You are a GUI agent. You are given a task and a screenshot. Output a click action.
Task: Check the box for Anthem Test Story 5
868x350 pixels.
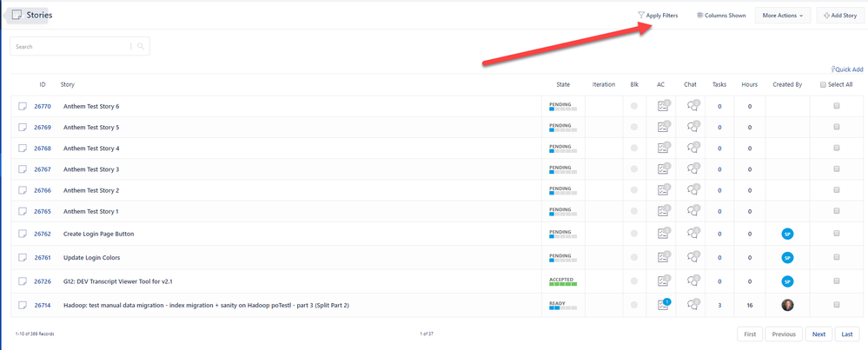(x=837, y=127)
